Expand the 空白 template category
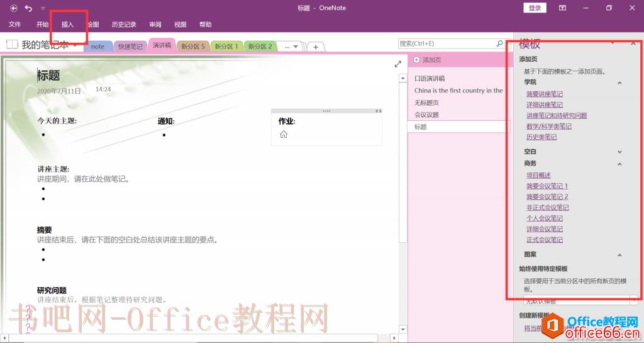Image resolution: width=644 pixels, height=343 pixels. click(x=619, y=152)
